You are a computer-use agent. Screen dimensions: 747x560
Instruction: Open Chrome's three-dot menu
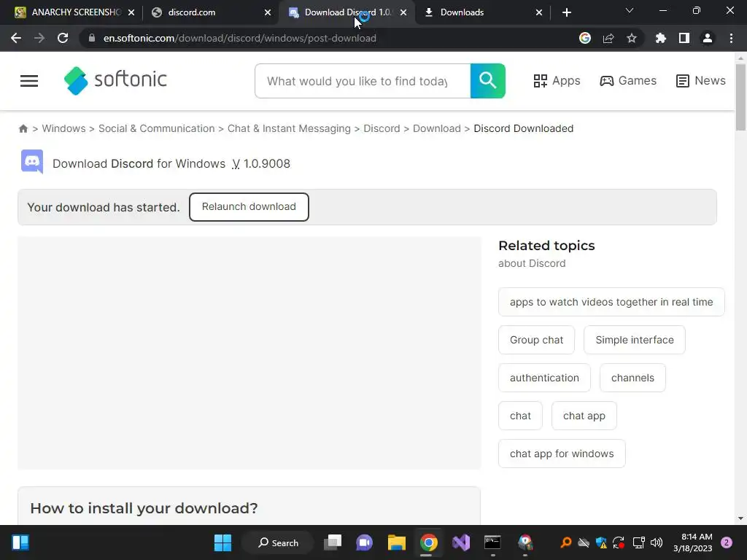coord(731,38)
